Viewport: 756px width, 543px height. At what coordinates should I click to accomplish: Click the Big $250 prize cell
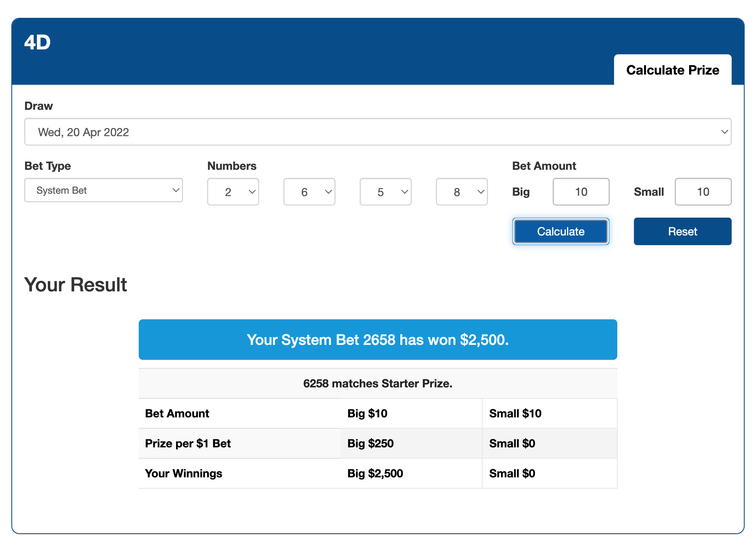point(370,443)
